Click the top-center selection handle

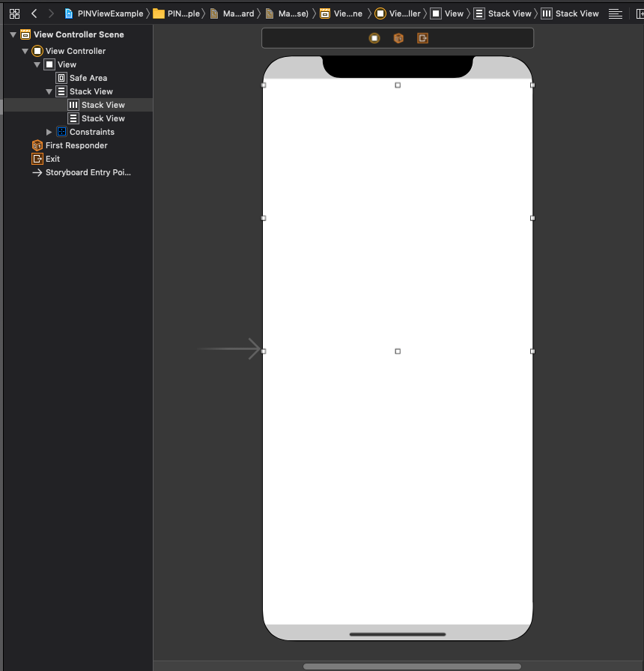pos(398,85)
